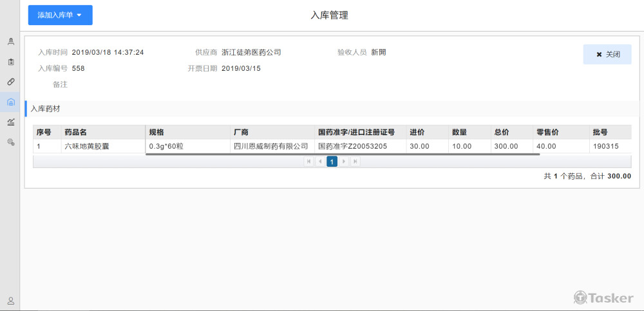Open the user account icon at sidebar bottom
This screenshot has height=311, width=644.
[11, 301]
